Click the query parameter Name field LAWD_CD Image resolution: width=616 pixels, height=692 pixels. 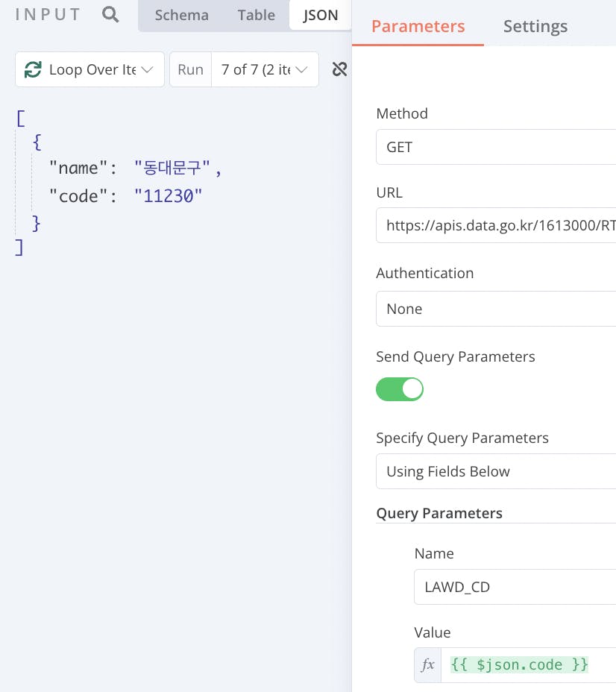click(515, 587)
